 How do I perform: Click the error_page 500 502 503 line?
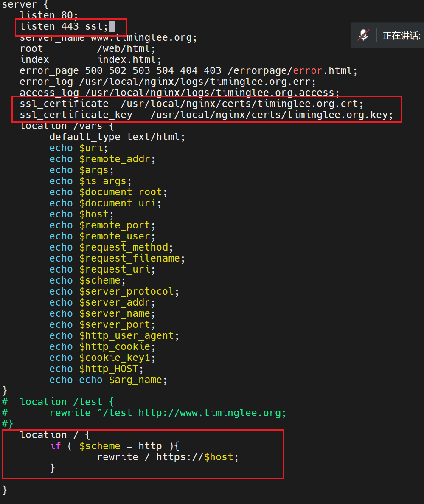point(188,70)
